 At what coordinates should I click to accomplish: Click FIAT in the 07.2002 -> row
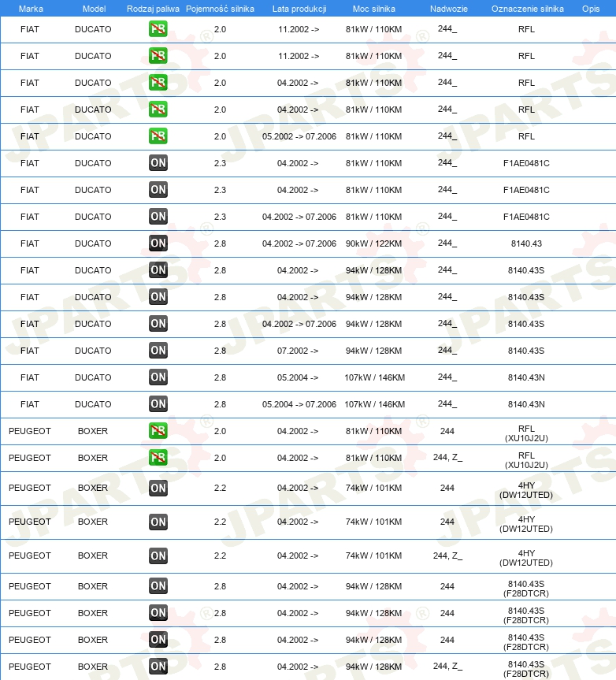click(29, 351)
